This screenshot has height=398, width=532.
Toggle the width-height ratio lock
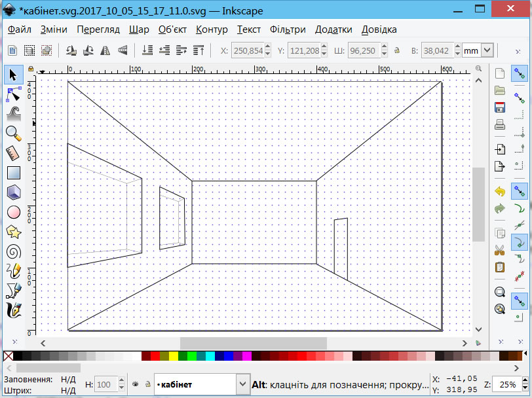[394, 50]
